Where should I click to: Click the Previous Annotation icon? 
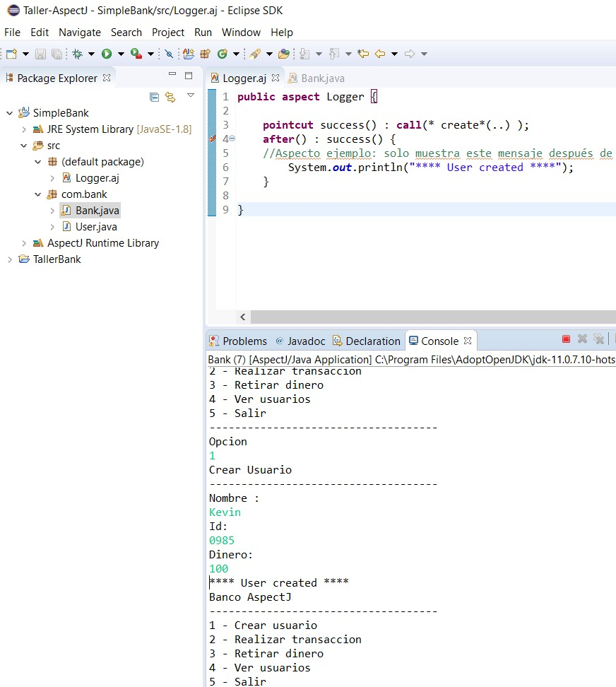(x=334, y=54)
